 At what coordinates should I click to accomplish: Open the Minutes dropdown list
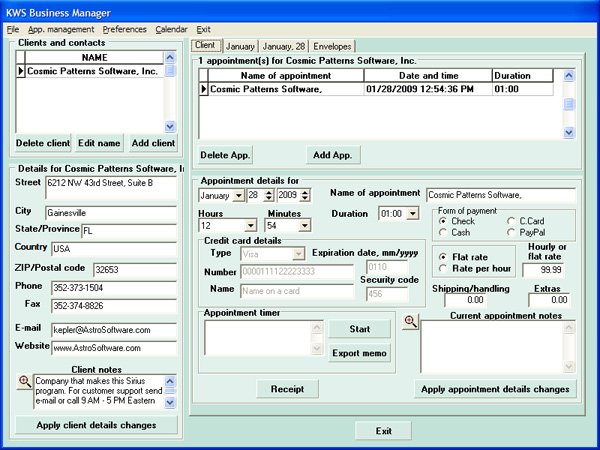(x=304, y=227)
